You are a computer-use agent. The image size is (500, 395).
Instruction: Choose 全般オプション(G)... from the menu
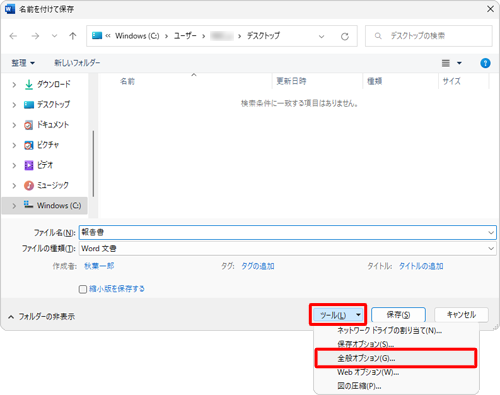(x=396, y=358)
